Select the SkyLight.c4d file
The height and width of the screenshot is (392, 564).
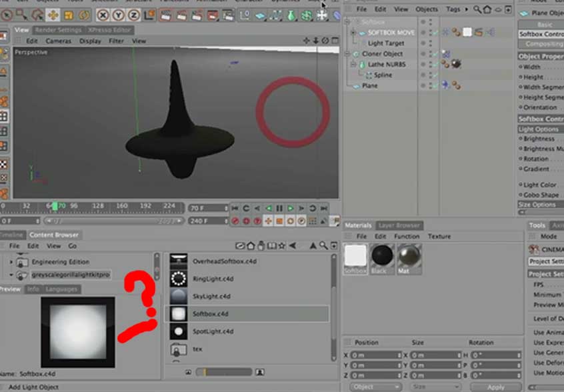point(211,297)
